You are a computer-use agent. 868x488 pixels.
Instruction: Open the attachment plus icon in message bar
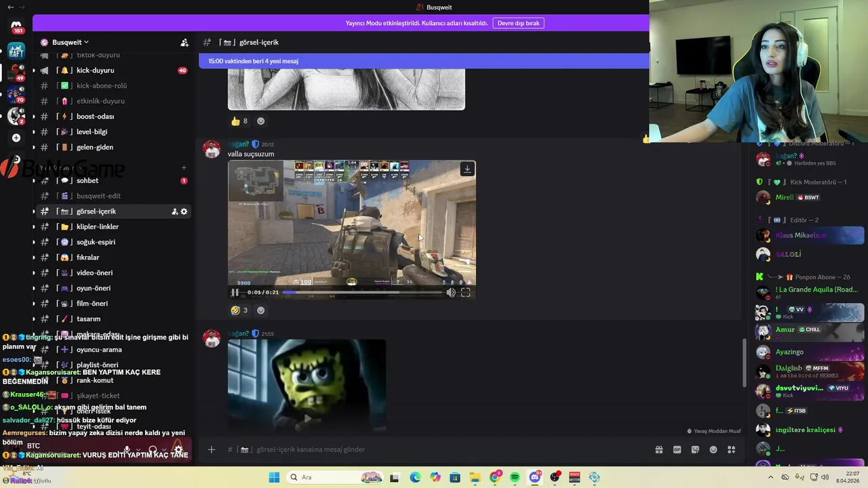pos(212,449)
